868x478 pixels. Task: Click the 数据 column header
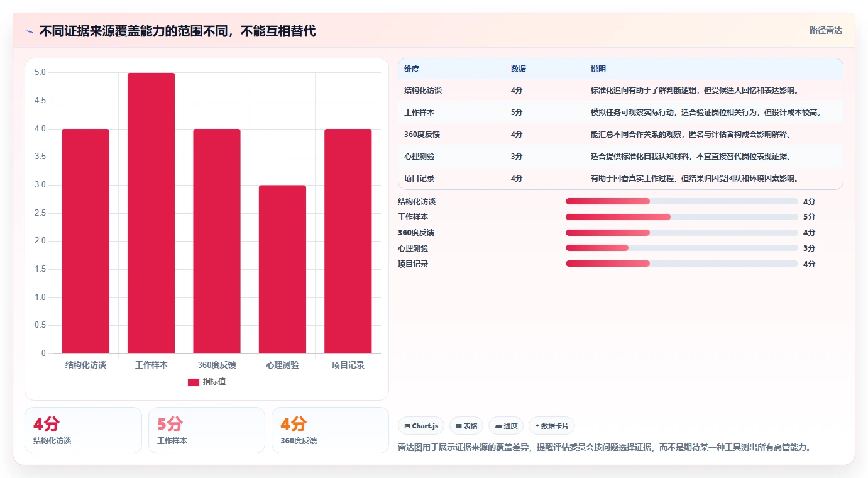click(x=519, y=69)
